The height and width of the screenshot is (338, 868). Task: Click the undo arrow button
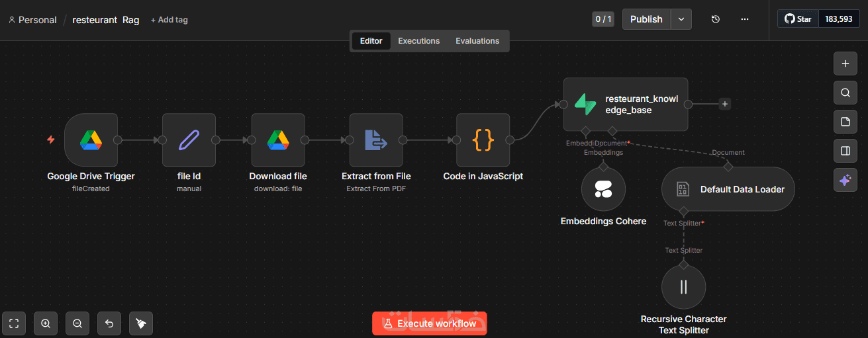pos(109,323)
